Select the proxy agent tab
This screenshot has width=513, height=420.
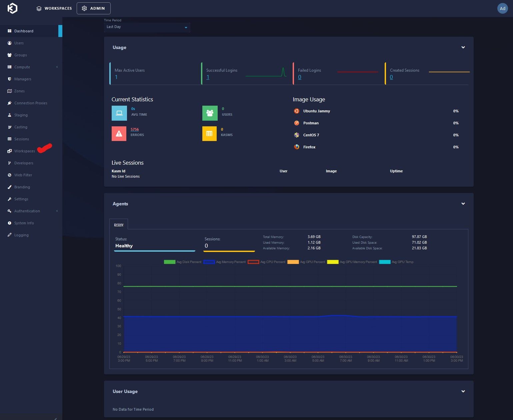coord(119,224)
